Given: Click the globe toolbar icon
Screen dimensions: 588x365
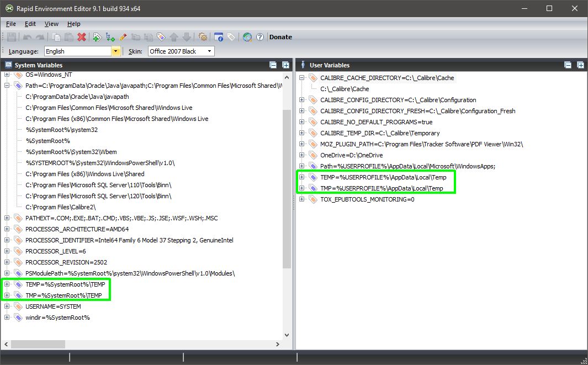Looking at the screenshot, I should point(247,37).
